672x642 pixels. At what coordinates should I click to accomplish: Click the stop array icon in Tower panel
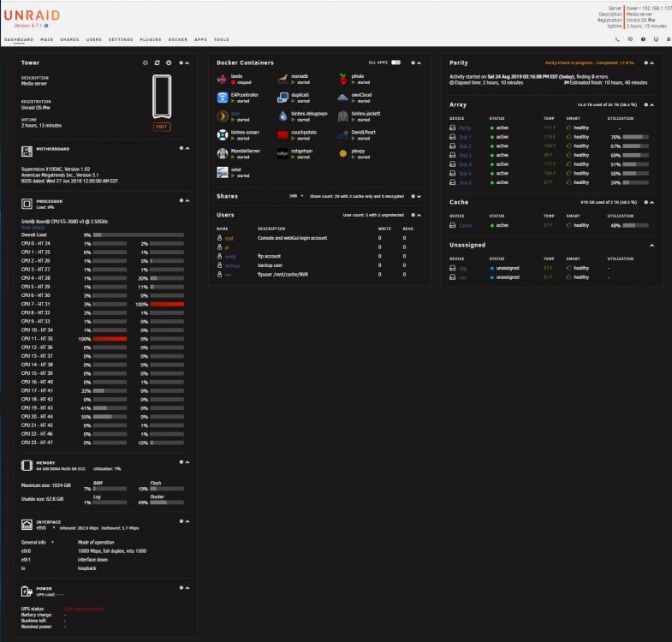pyautogui.click(x=146, y=62)
